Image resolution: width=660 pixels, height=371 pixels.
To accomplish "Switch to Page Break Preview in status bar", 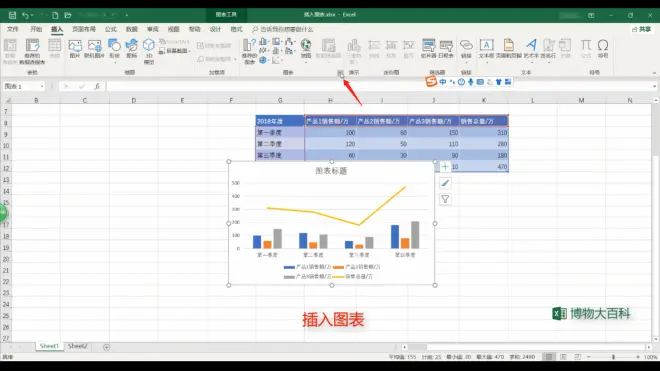I will [578, 357].
